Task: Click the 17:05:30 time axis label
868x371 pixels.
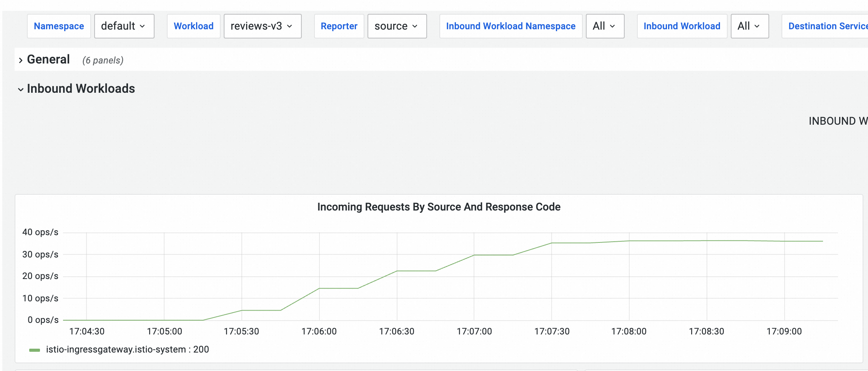Action: (x=241, y=331)
